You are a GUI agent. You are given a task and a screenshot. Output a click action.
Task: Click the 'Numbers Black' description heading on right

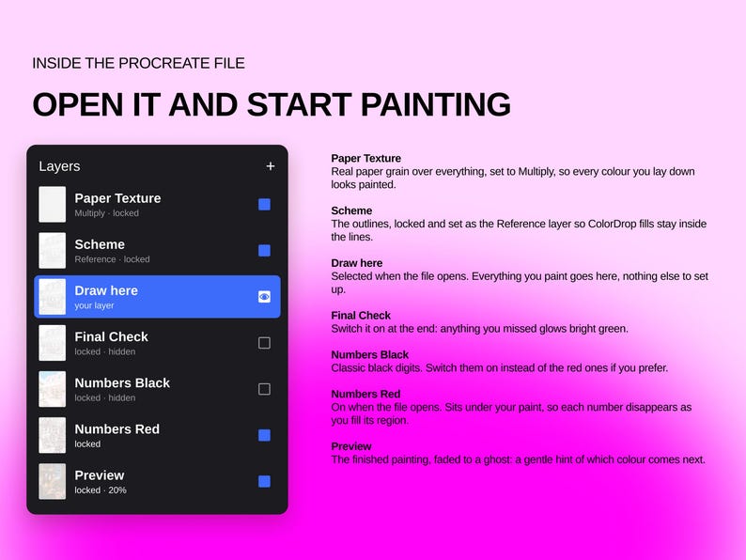(369, 355)
